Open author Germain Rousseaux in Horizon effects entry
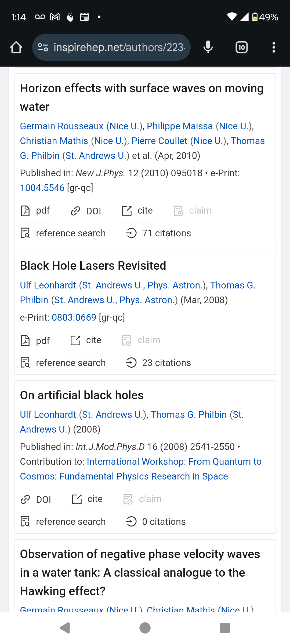This screenshot has width=290, height=644. tap(62, 126)
